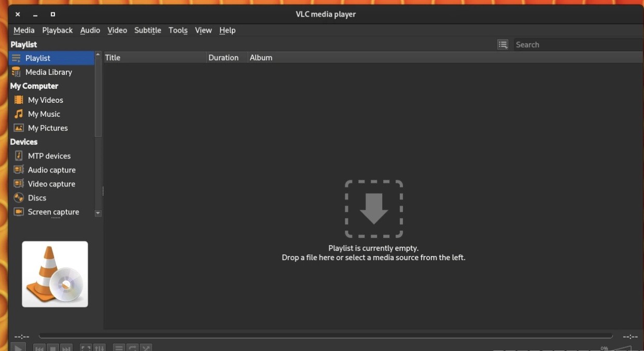Select My Music under My Computer
This screenshot has width=644, height=351.
coord(44,114)
